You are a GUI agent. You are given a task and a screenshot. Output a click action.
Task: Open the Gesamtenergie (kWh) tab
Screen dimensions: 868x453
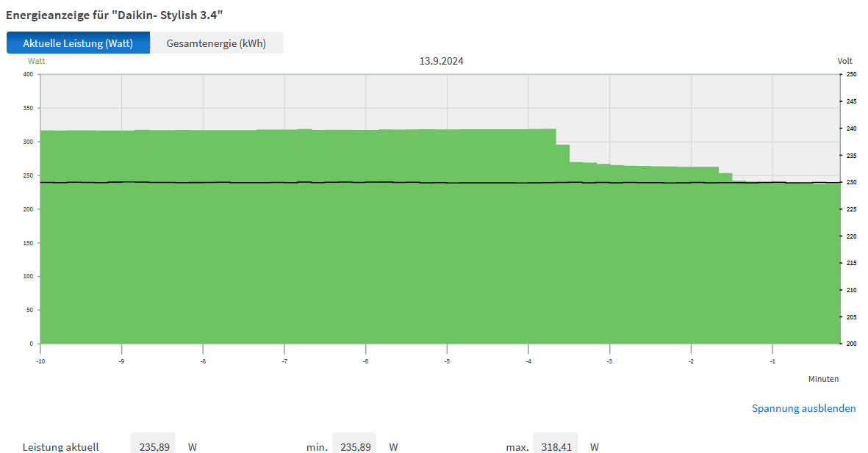pyautogui.click(x=216, y=43)
